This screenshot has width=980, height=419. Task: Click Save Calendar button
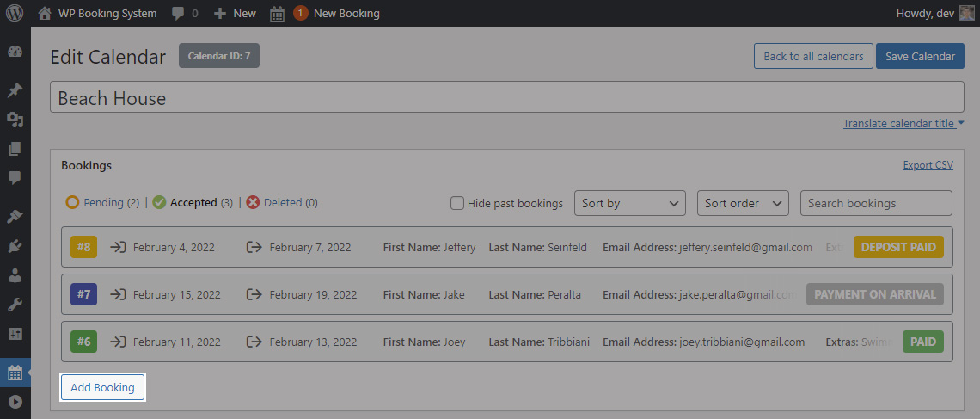[920, 56]
